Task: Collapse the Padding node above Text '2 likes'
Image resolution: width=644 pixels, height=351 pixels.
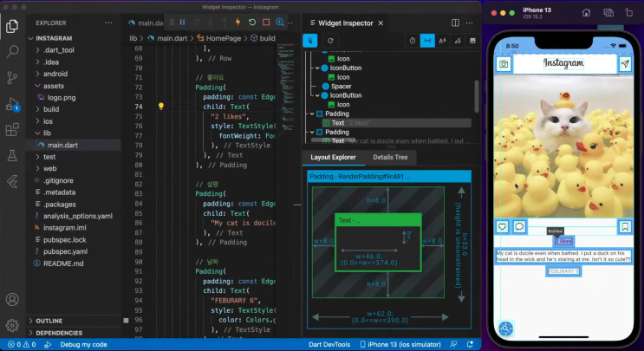Action: 312,114
